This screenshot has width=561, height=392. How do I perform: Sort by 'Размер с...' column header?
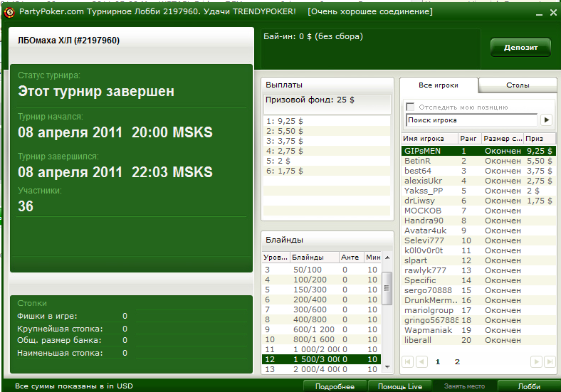[x=503, y=139]
